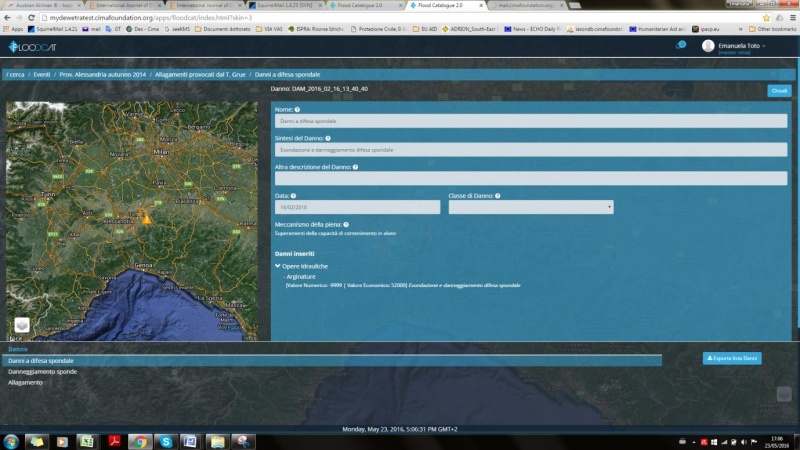Click the help icon next to Nome

coord(297,109)
